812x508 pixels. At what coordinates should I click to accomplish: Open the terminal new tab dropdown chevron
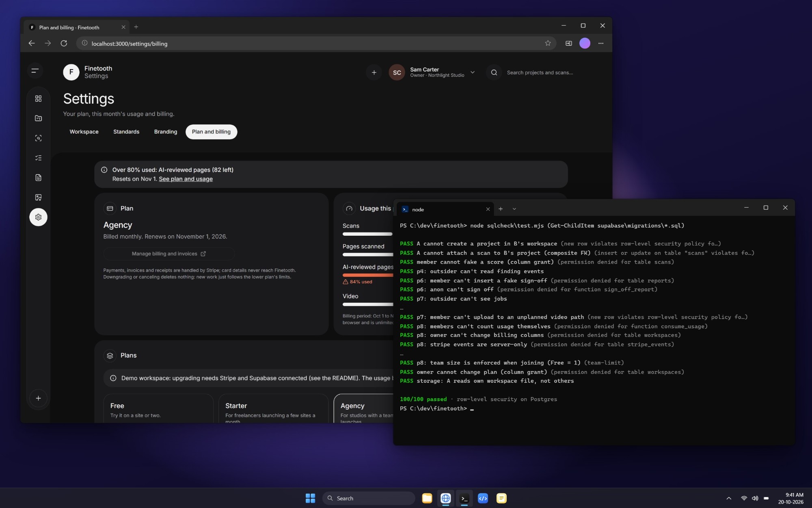pyautogui.click(x=514, y=209)
